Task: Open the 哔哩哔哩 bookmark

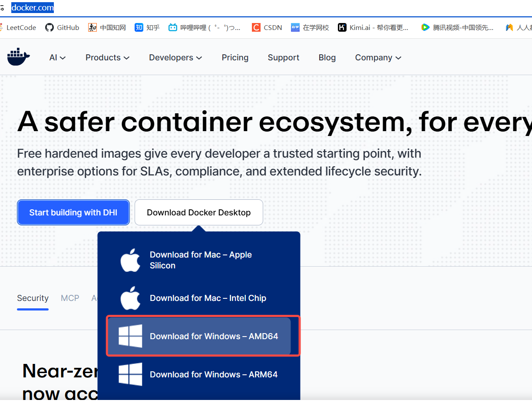Action: point(205,27)
